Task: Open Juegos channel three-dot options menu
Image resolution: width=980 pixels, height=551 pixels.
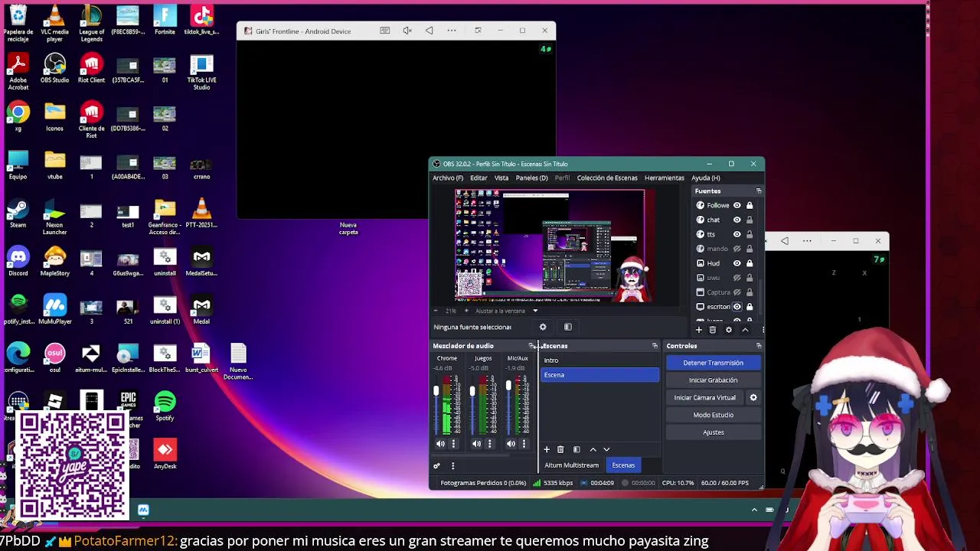Action: tap(489, 444)
